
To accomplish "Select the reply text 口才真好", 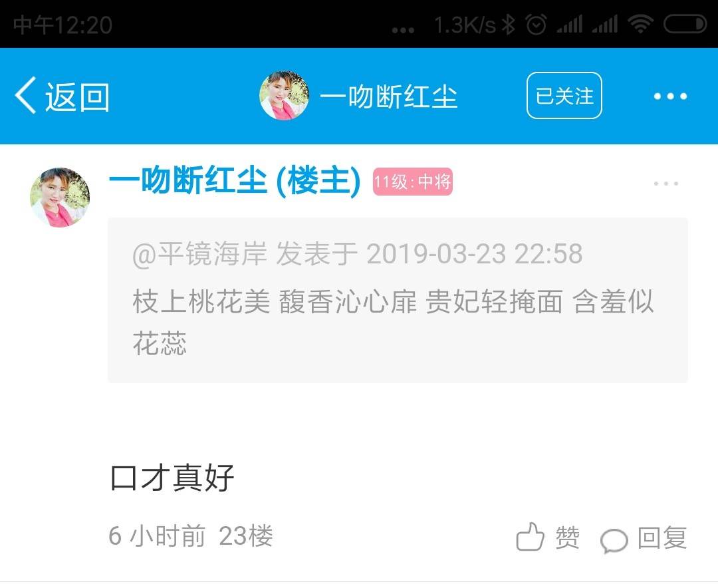I will [172, 478].
